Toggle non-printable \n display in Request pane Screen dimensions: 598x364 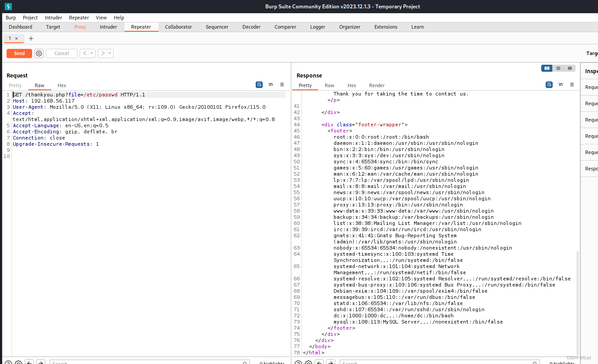271,85
